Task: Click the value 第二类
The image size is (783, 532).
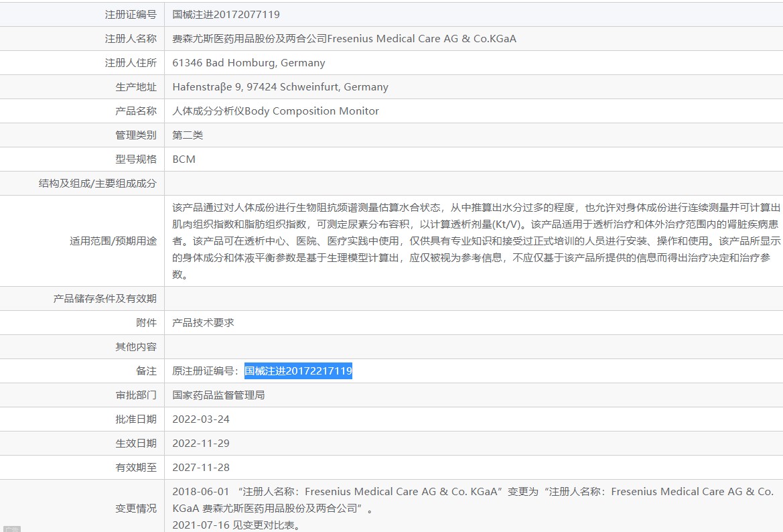Action: 188,135
